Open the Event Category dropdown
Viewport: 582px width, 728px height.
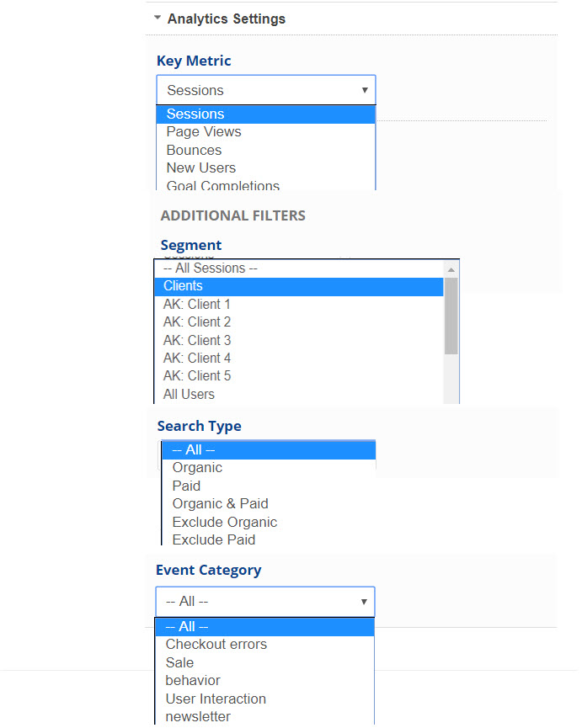[x=264, y=602]
